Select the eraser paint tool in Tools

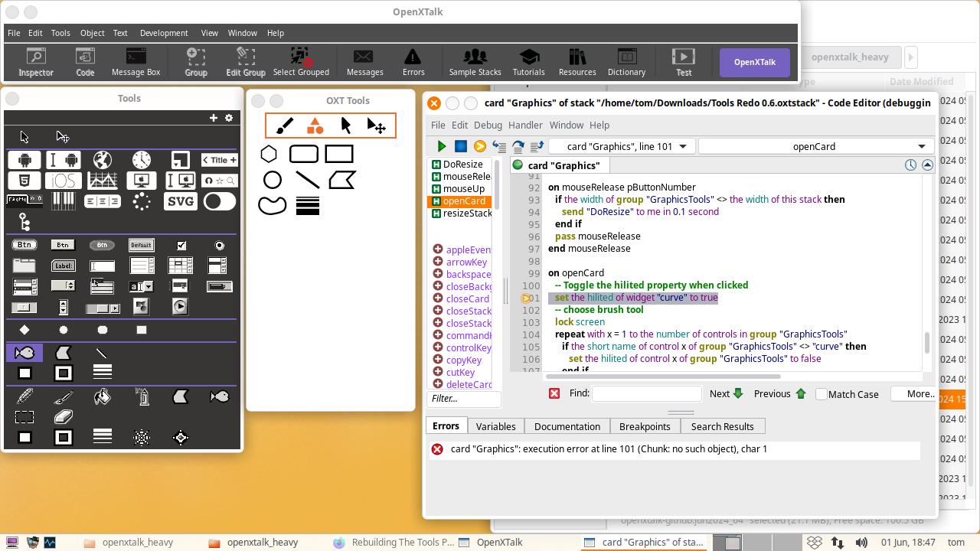64,417
